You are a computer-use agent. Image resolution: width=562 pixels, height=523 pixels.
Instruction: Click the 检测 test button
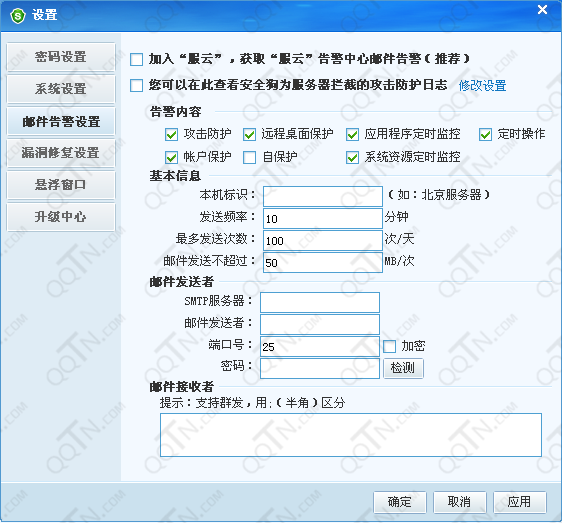pyautogui.click(x=403, y=368)
